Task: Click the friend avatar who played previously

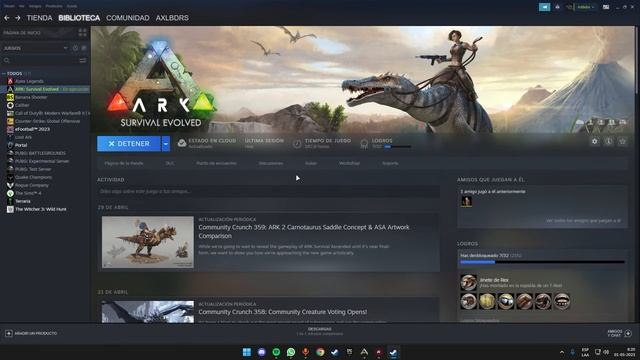Action: point(466,201)
